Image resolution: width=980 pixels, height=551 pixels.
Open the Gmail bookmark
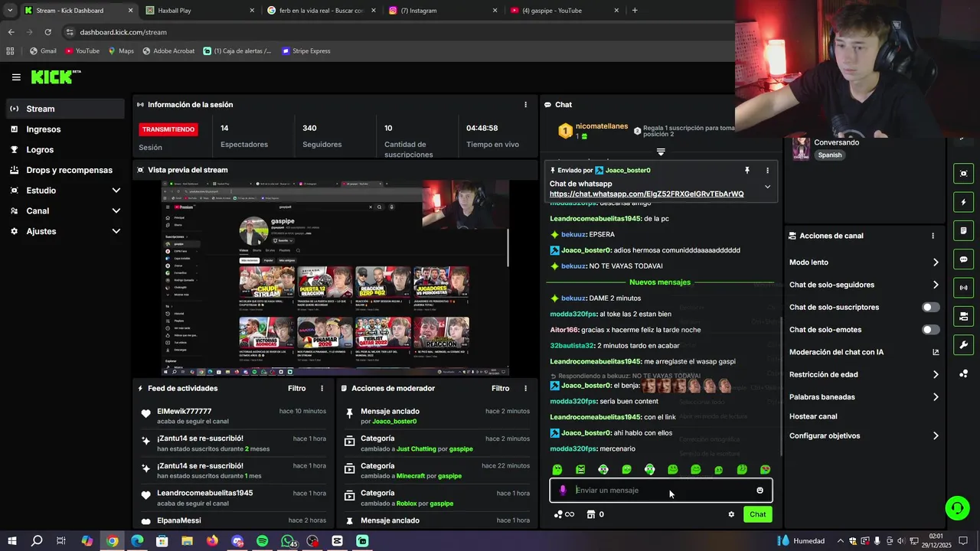[43, 51]
